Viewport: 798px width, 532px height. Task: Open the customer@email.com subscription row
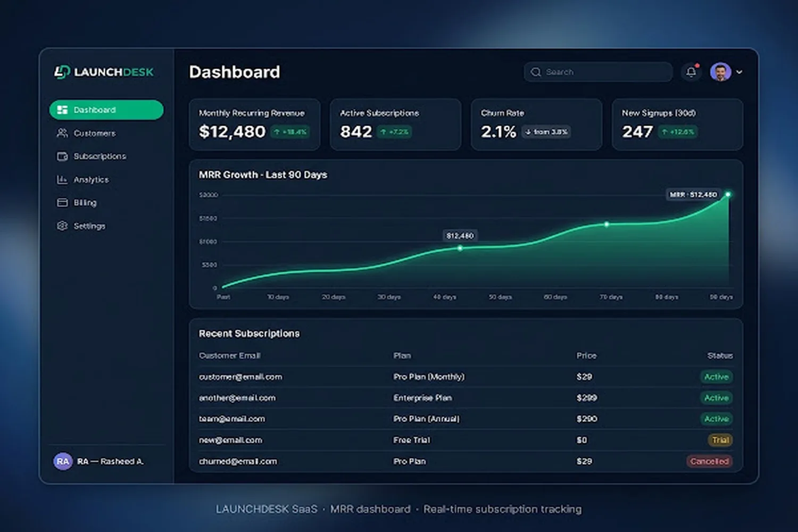pyautogui.click(x=465, y=377)
